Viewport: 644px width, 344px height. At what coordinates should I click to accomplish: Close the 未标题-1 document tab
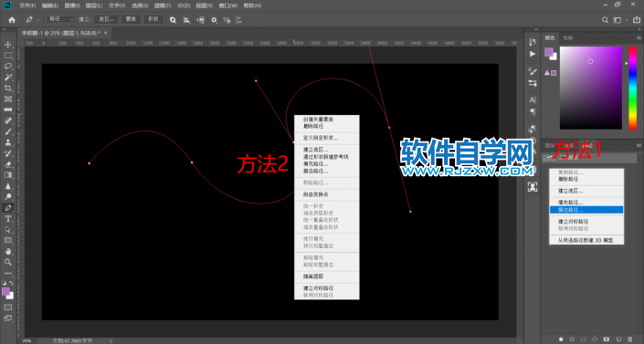(x=106, y=33)
